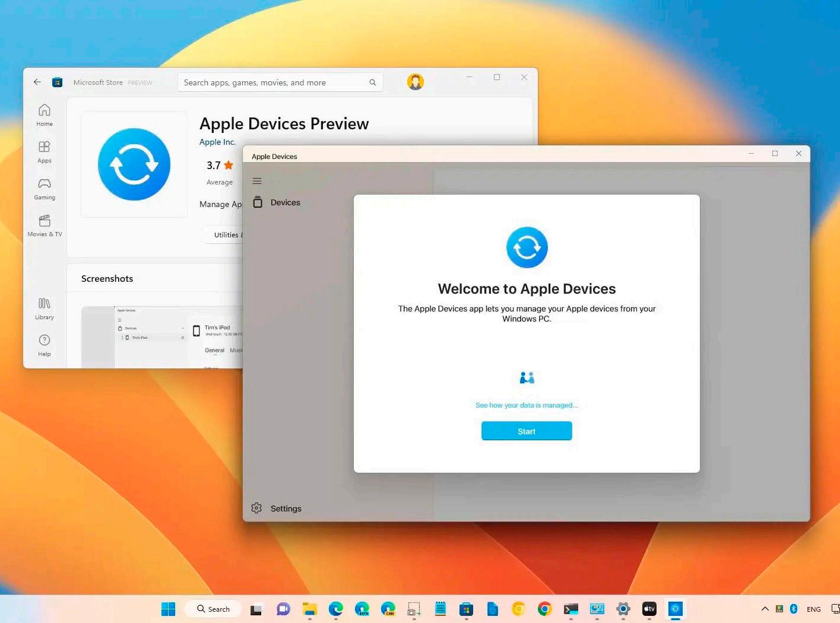Open Settings in Apple Devices sidebar
Image resolution: width=840 pixels, height=623 pixels.
tap(286, 508)
